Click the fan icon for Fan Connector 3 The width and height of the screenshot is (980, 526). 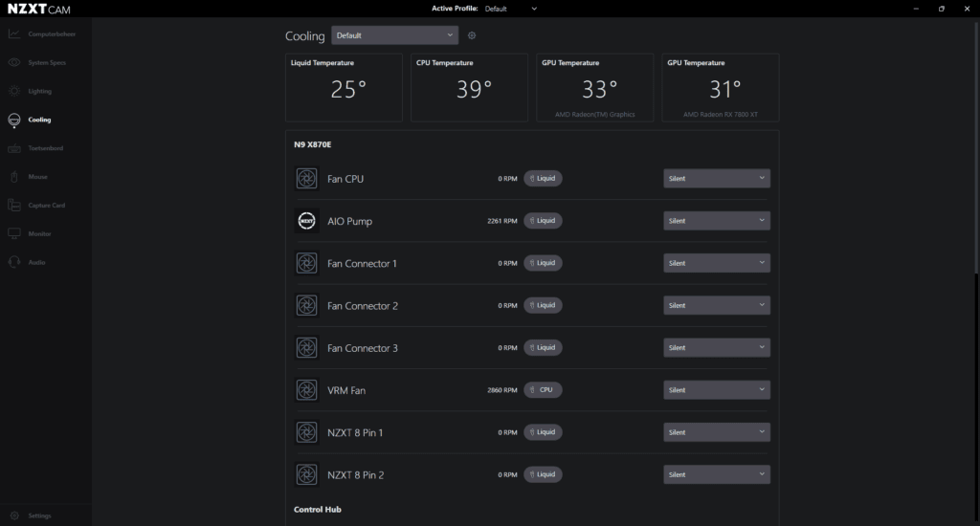coord(306,348)
